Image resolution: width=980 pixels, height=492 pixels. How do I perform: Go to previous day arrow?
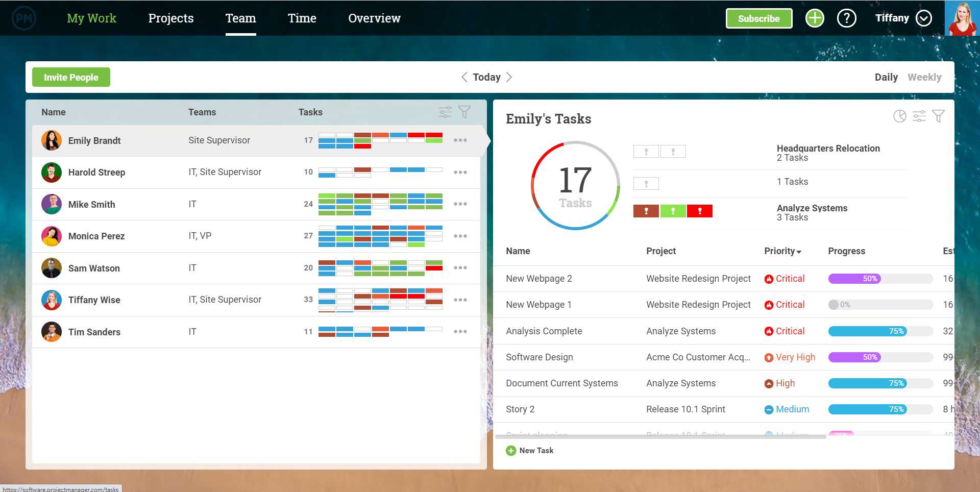[x=464, y=77]
